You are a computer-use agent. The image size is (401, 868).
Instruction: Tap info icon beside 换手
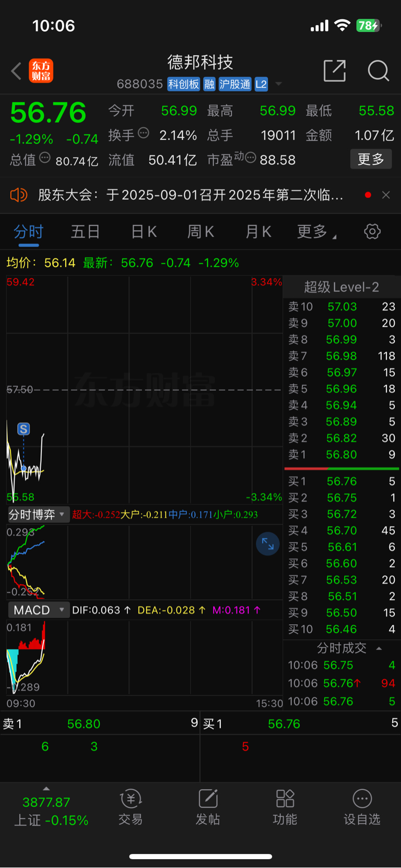click(144, 133)
